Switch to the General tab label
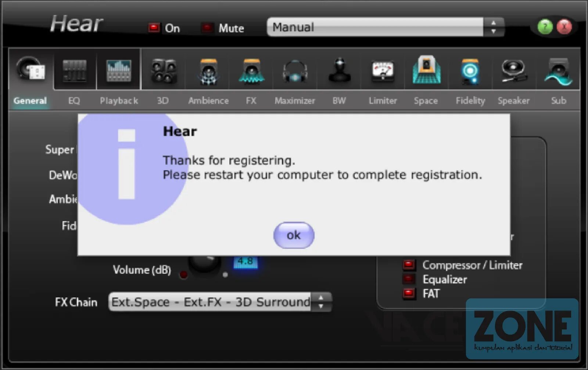The height and width of the screenshot is (370, 588). tap(30, 100)
